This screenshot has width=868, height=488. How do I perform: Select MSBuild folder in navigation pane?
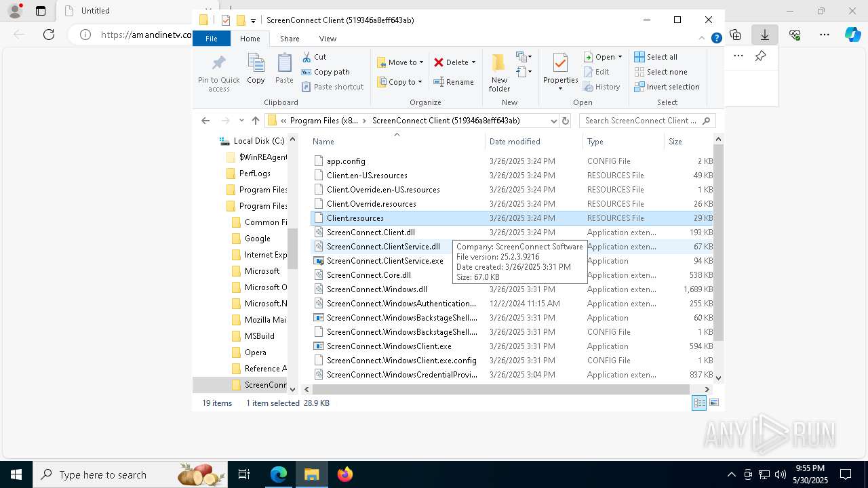point(252,336)
